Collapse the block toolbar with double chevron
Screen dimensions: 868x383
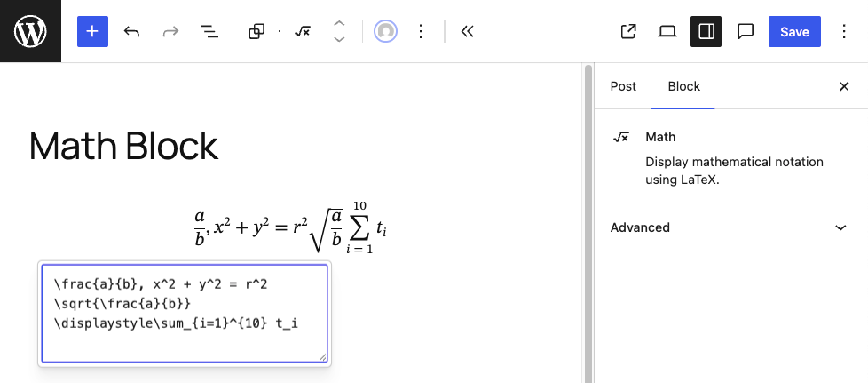468,31
